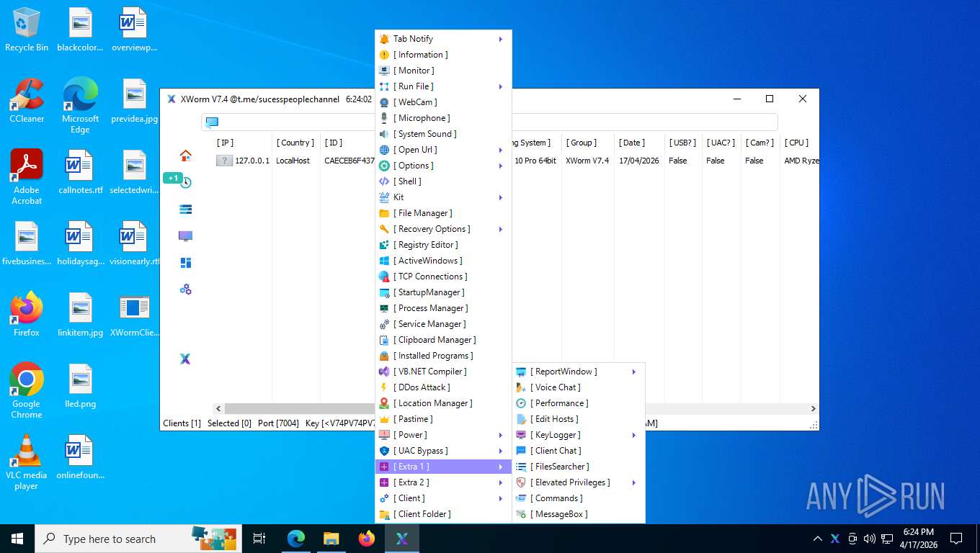Image resolution: width=980 pixels, height=553 pixels.
Task: Click the gears icon in XWorm sidebar
Action: (185, 289)
